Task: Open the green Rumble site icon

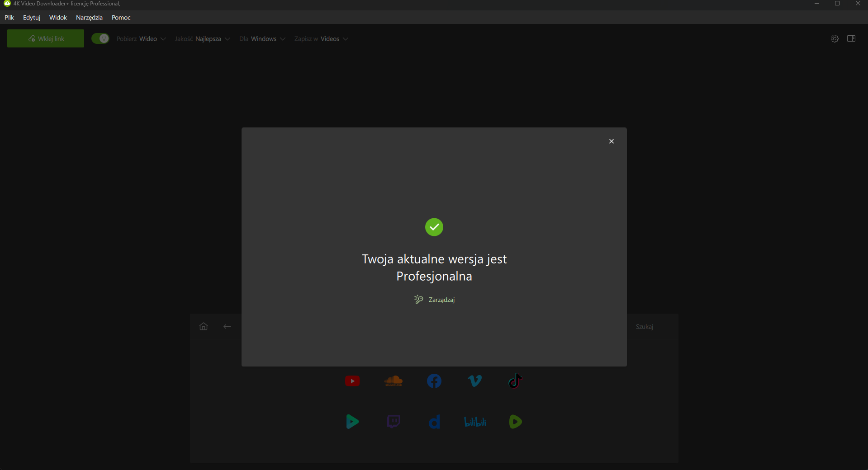Action: coord(515,422)
